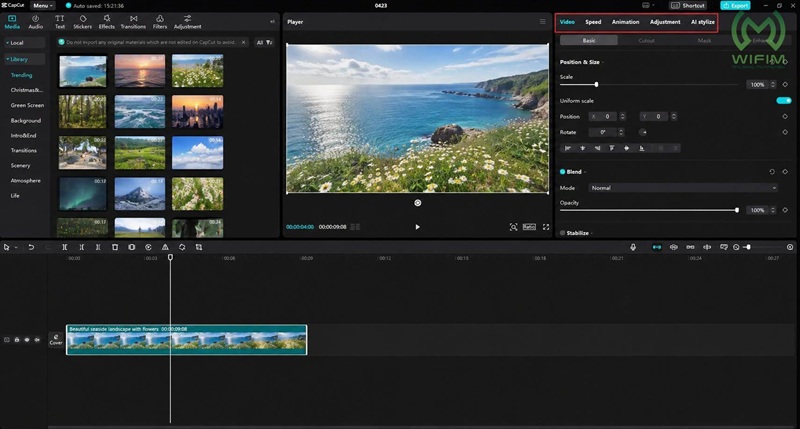This screenshot has height=429, width=800.
Task: Click the Opacity percentage stepper arrows
Action: [773, 210]
